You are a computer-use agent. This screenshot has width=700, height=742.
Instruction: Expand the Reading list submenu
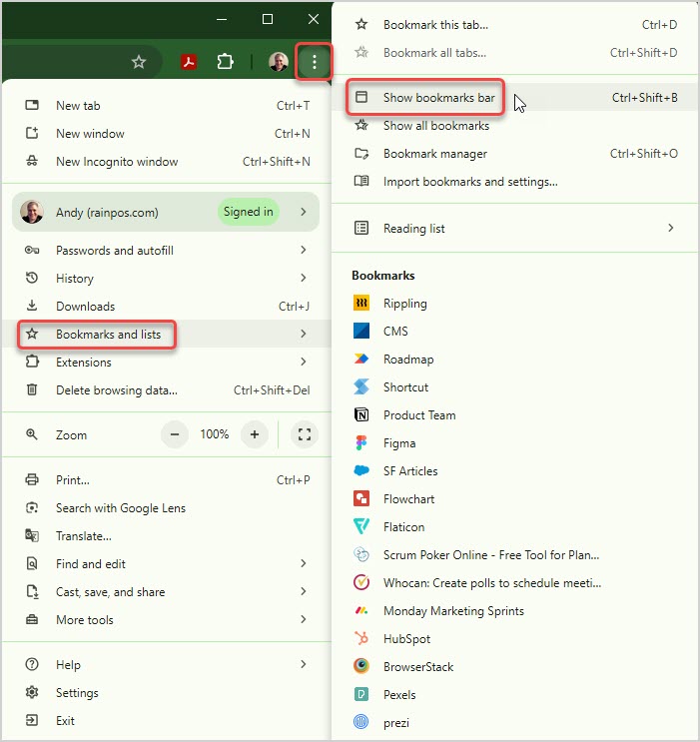pos(515,228)
